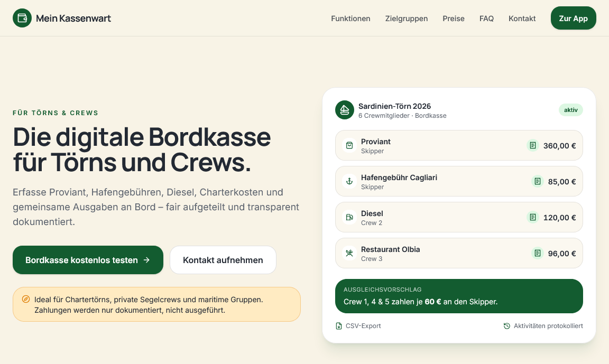The height and width of the screenshot is (364, 609).
Task: Click the receipt icon next to 85,00 €
Action: click(x=538, y=181)
